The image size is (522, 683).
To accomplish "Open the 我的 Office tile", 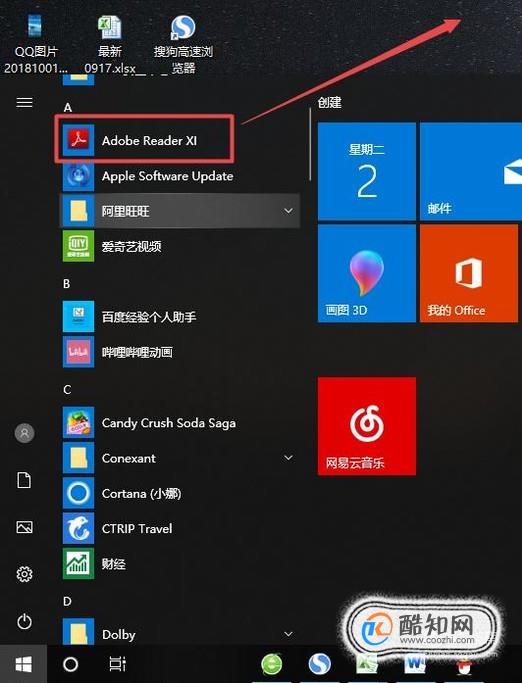I will (x=469, y=273).
